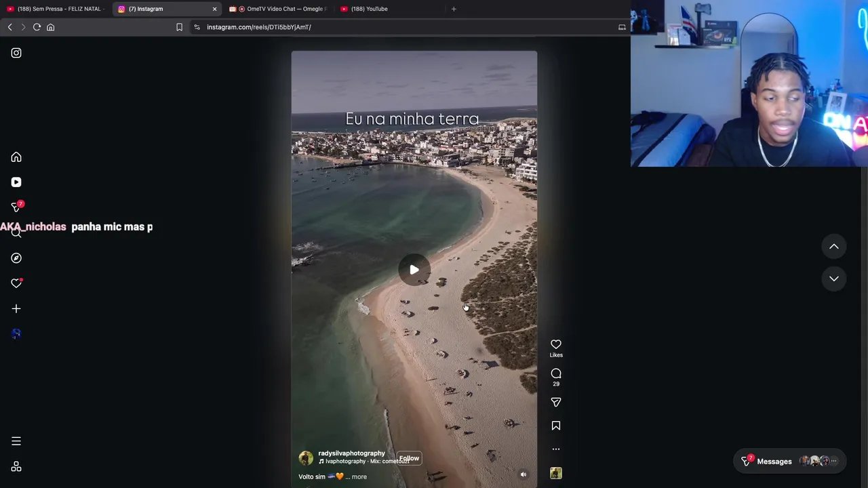
Task: Create new post with plus icon
Action: pyautogui.click(x=16, y=308)
